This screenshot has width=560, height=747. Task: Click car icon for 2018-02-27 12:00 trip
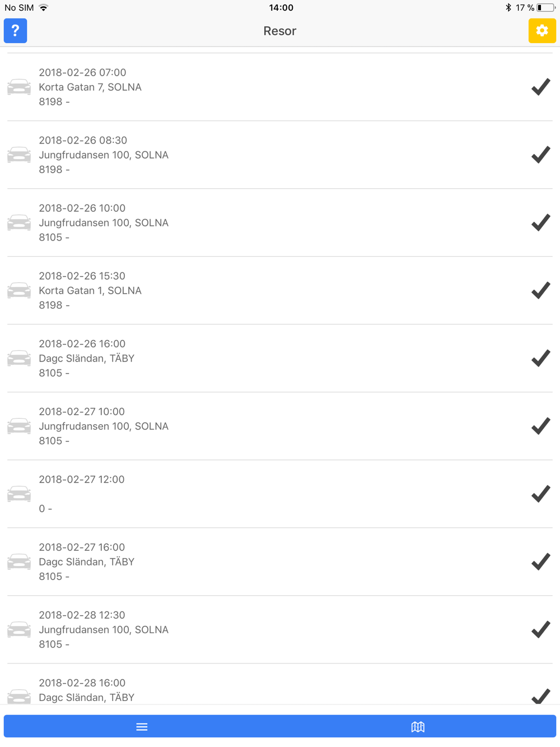pyautogui.click(x=19, y=494)
